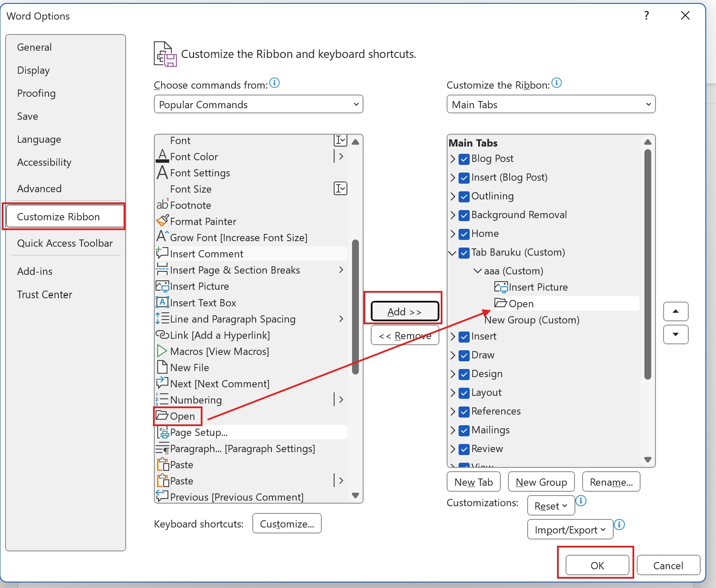
Task: Collapse the Tab Baruku (Custom) node
Action: click(x=452, y=253)
